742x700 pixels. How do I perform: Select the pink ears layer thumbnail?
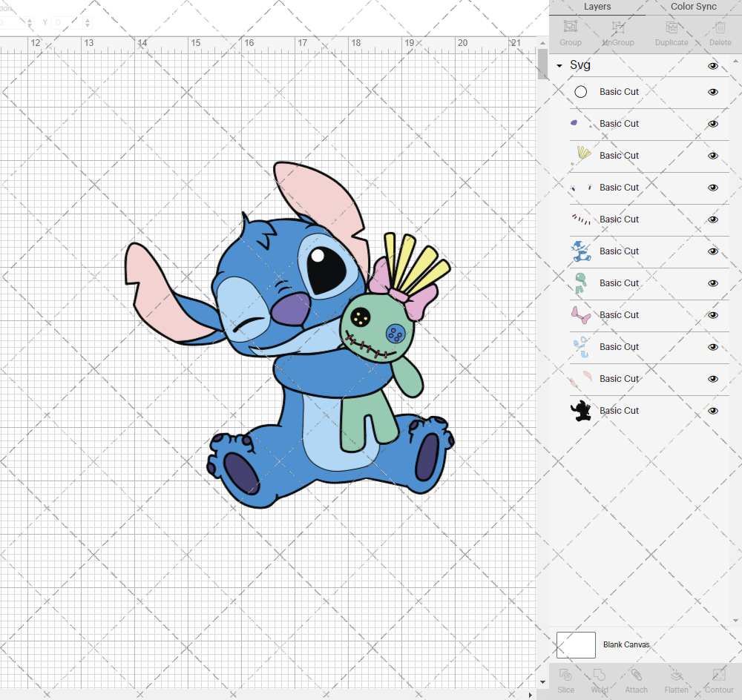coord(581,378)
